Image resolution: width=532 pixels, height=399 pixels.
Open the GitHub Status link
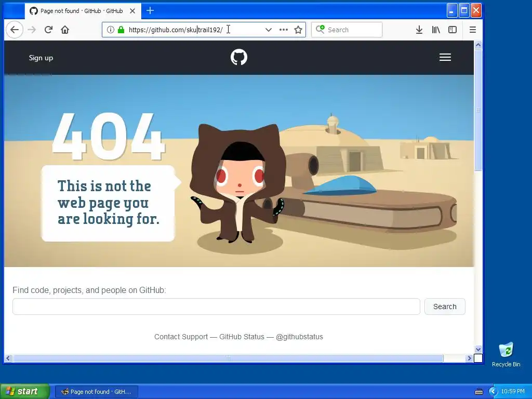pyautogui.click(x=242, y=337)
